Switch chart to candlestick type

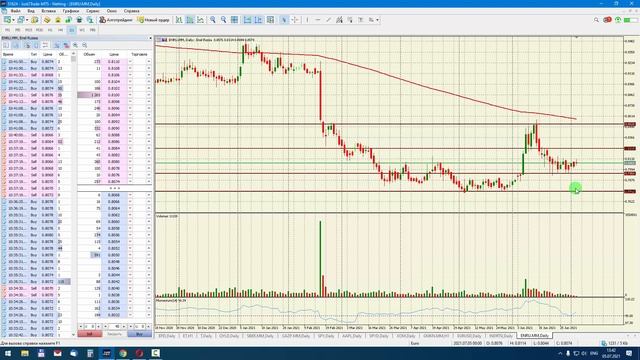pyautogui.click(x=190, y=20)
